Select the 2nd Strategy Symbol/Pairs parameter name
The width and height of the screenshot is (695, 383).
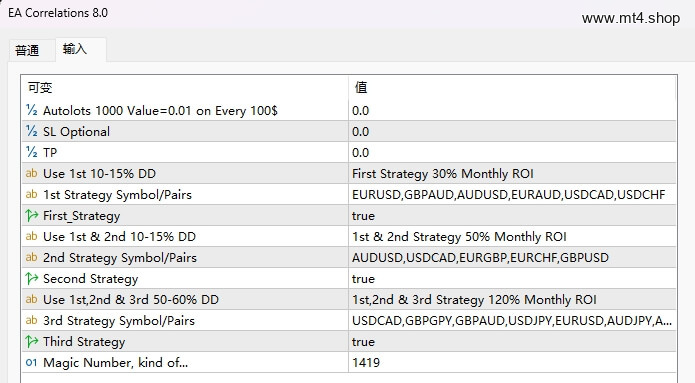(120, 258)
